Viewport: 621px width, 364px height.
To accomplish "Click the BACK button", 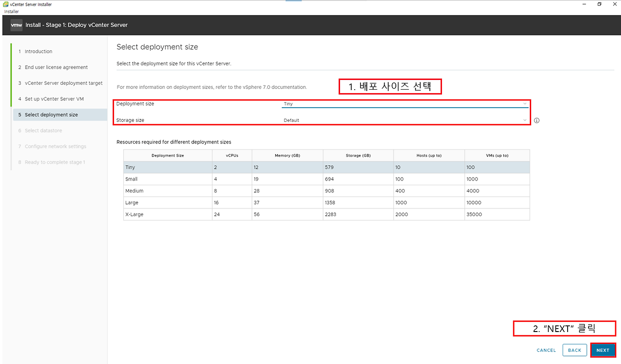I will pyautogui.click(x=574, y=350).
